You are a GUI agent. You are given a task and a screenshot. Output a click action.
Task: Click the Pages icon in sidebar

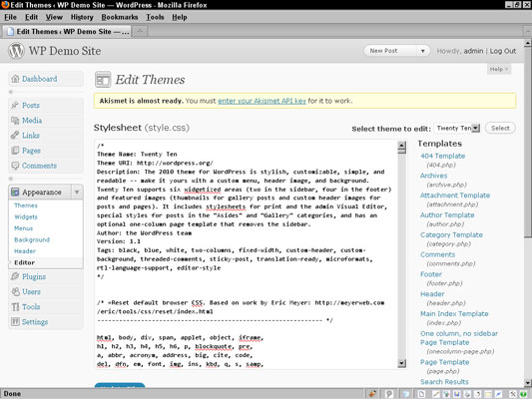[x=15, y=151]
